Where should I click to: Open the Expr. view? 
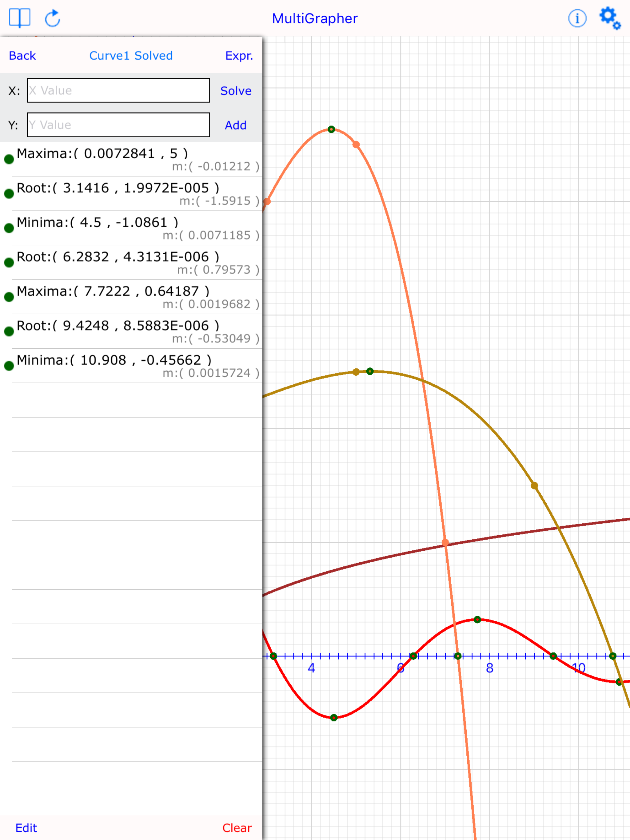pos(239,56)
